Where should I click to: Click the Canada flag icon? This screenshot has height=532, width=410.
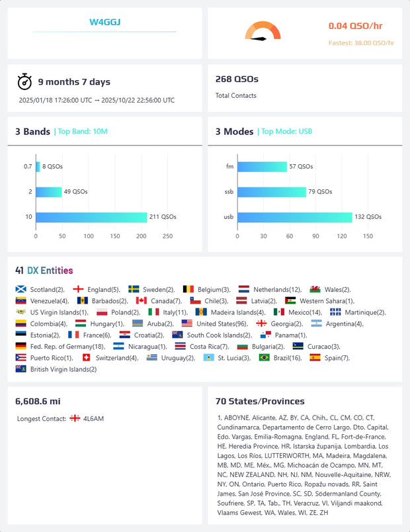(x=141, y=300)
